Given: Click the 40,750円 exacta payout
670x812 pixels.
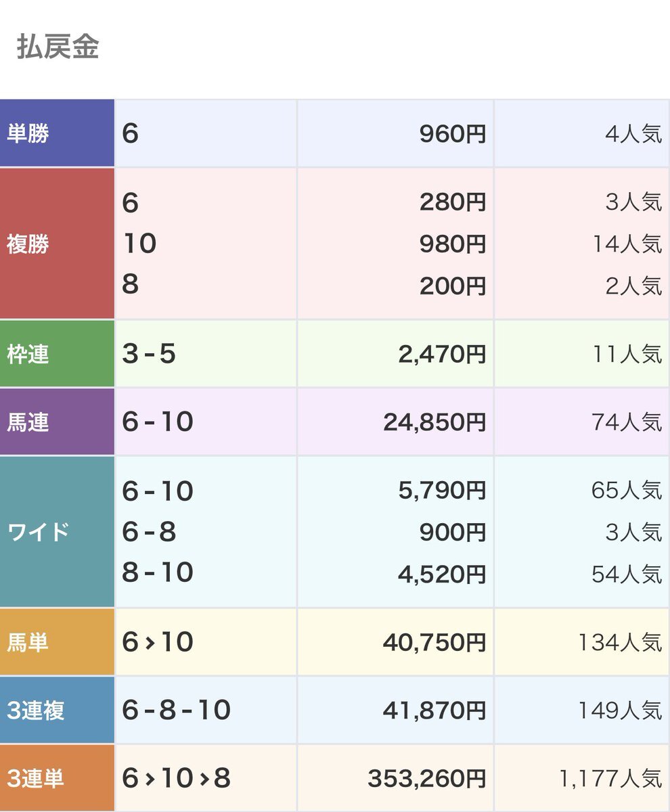Looking at the screenshot, I should point(434,642).
